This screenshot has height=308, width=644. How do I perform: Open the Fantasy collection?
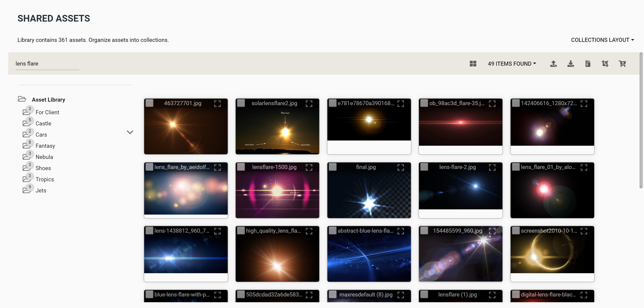point(45,146)
